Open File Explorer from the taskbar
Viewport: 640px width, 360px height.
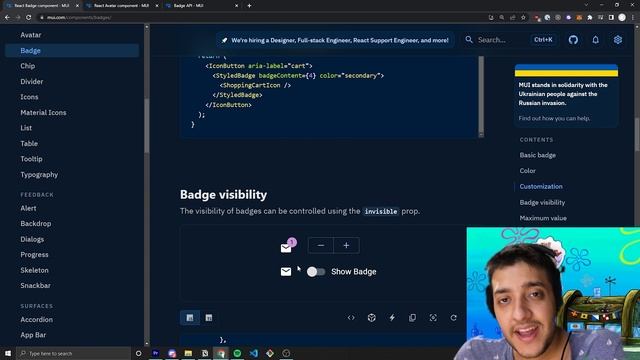point(188,353)
